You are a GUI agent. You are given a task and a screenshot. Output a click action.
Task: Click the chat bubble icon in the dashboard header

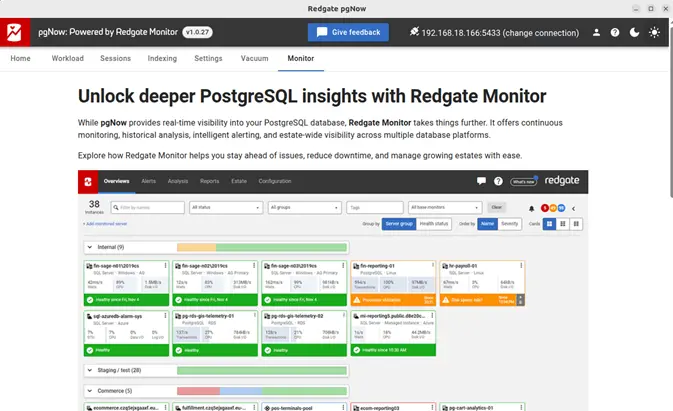point(482,181)
